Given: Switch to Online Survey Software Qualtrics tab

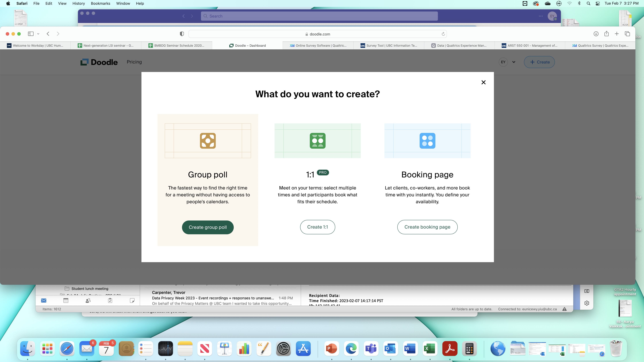Looking at the screenshot, I should 318,46.
